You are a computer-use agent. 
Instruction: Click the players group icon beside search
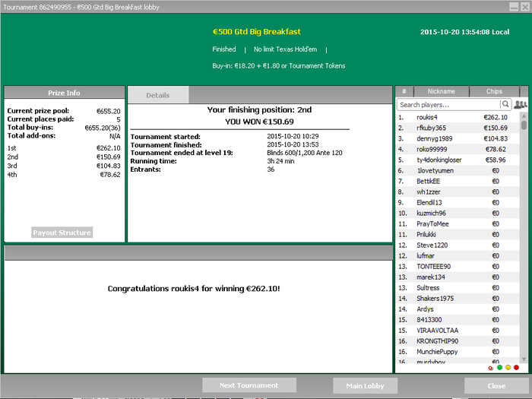click(521, 104)
